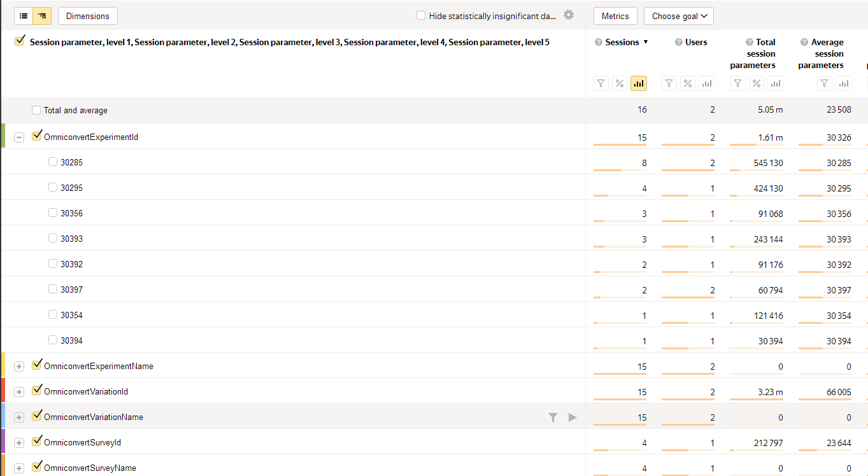
Task: Sort by Average session parameters header
Action: 822,53
